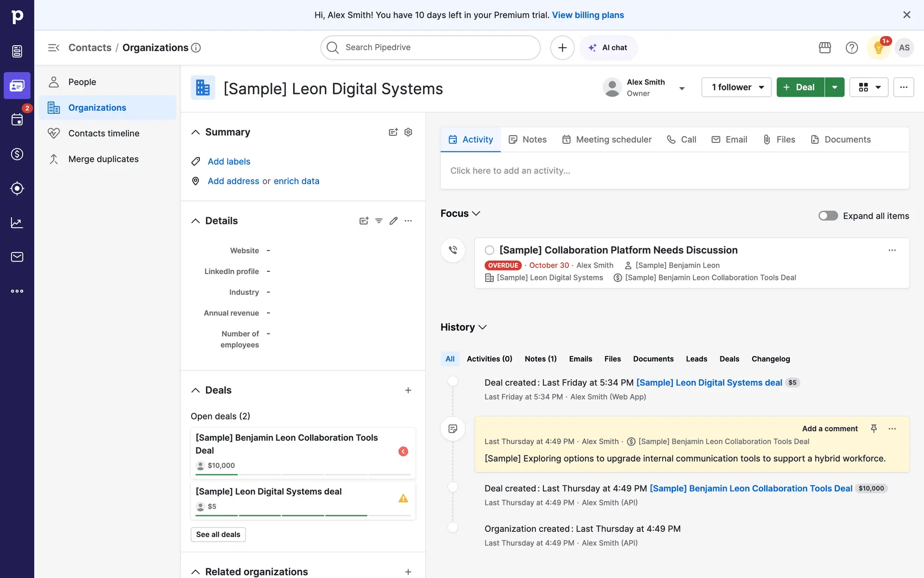Click the Deals dollar icon in sidebar
The height and width of the screenshot is (578, 924).
pos(17,154)
